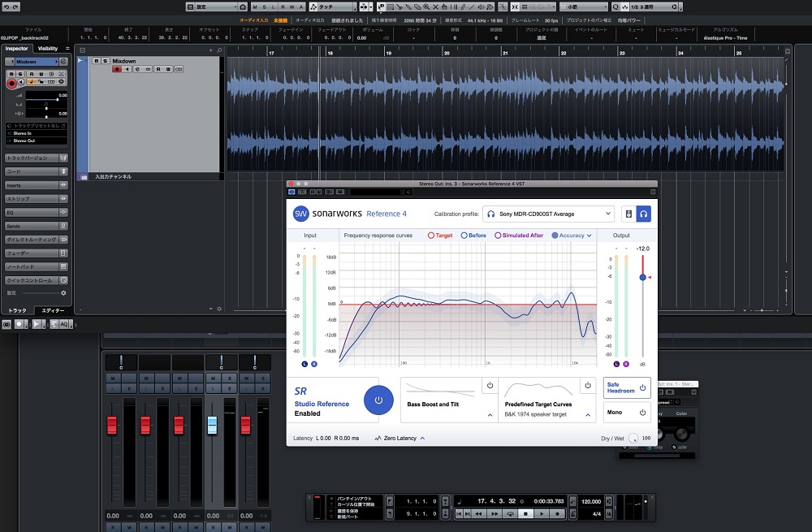812x532 pixels.
Task: Click the record enable button on Mixdown track
Action: coord(117,69)
